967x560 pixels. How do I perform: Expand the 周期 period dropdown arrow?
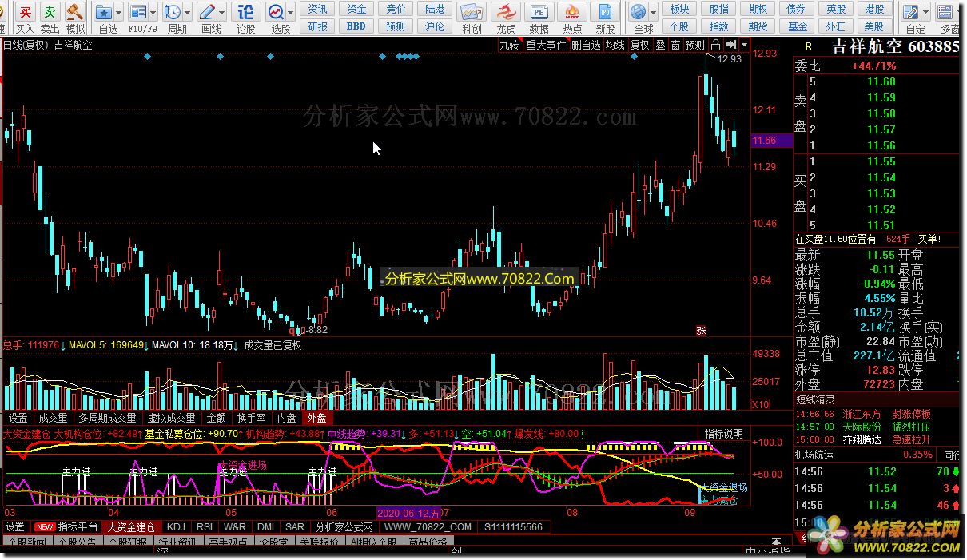(x=187, y=13)
